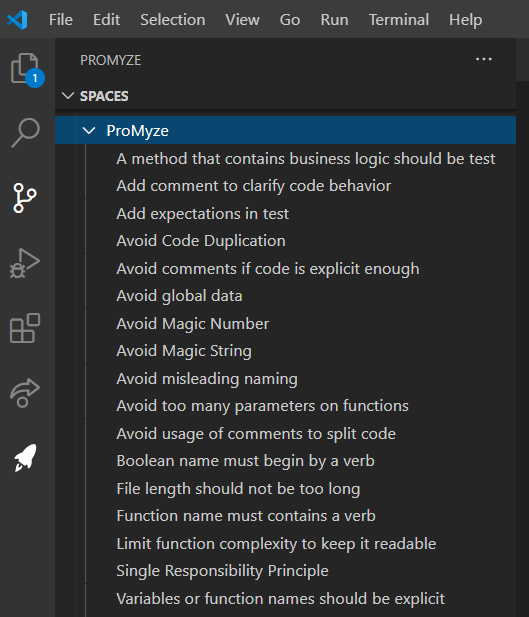Collapse the ProMyze space chevron
This screenshot has width=529, height=617.
coord(89,130)
